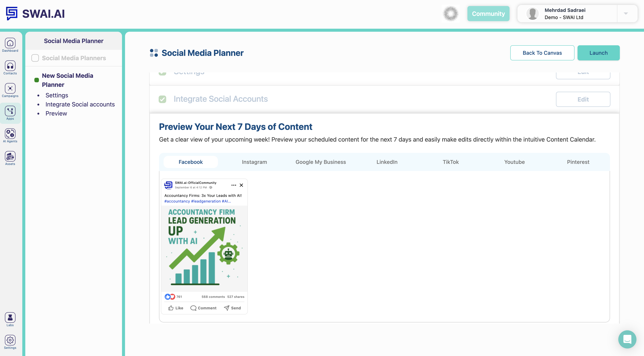Click the September 6 at 4:12 PM timestamp
This screenshot has width=644, height=356.
[x=191, y=187]
